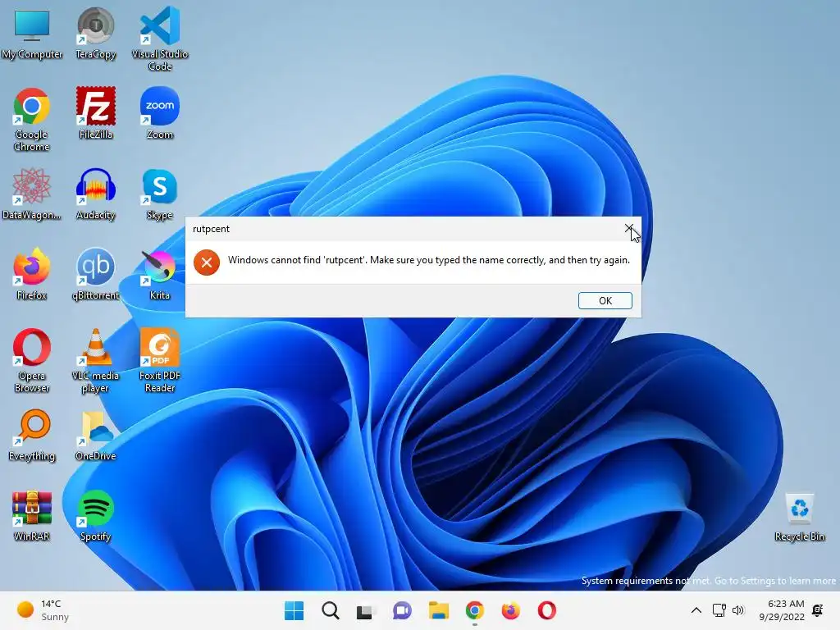This screenshot has width=840, height=630.
Task: Select the Visual Studio Code shortcut
Action: tap(160, 39)
